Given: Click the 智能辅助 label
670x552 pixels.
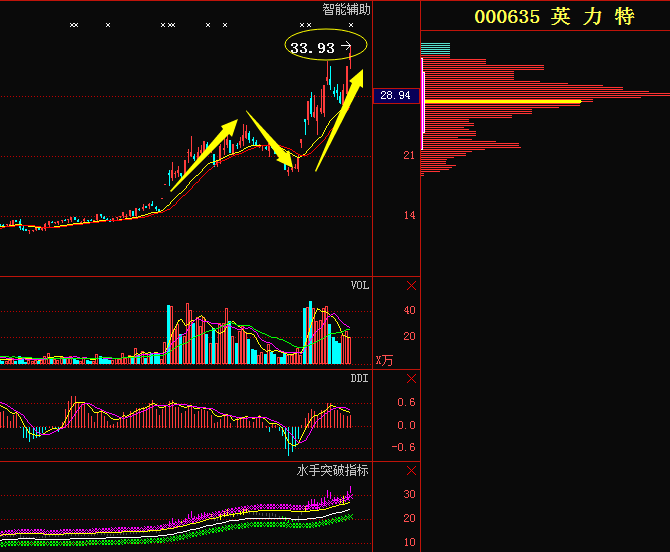Looking at the screenshot, I should [x=346, y=9].
